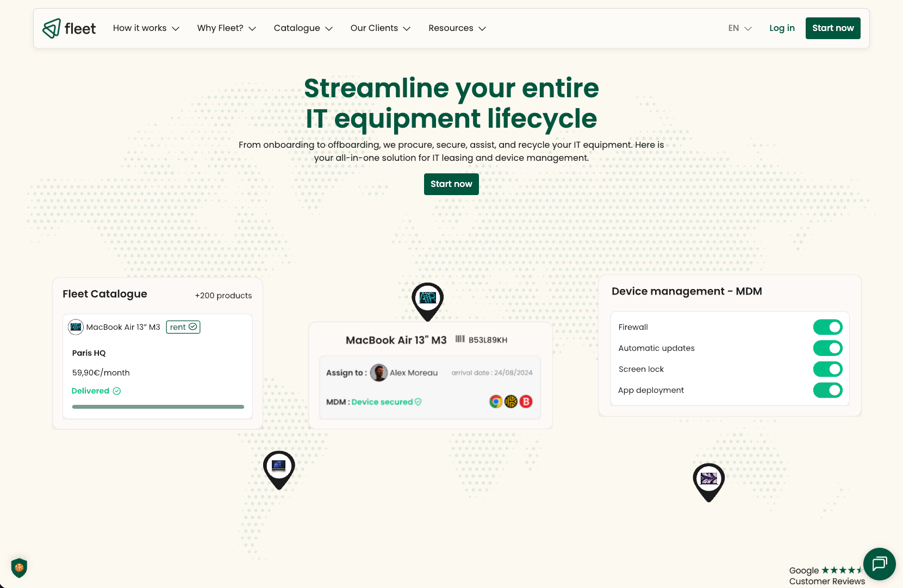
Task: Disable the Firewall toggle
Action: (827, 327)
